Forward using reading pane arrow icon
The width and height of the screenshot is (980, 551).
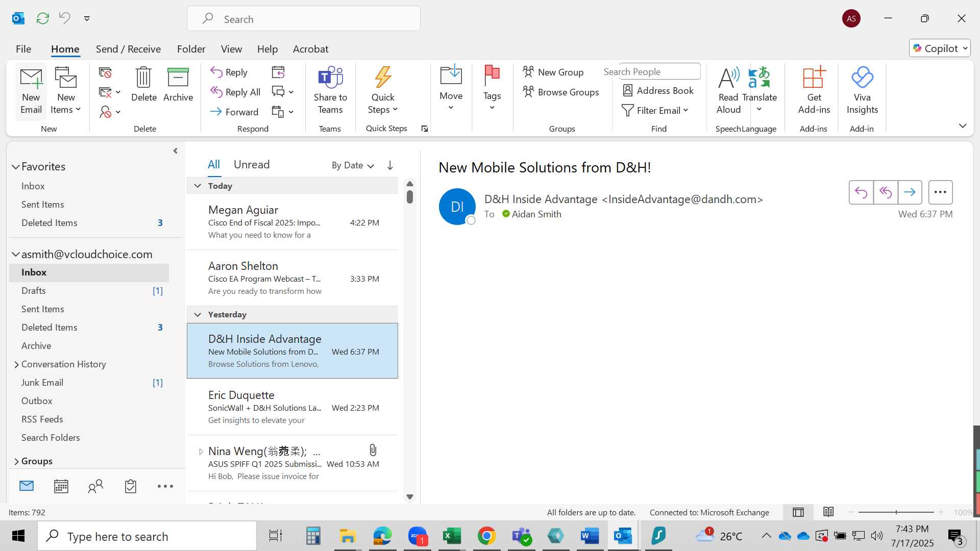pyautogui.click(x=910, y=192)
